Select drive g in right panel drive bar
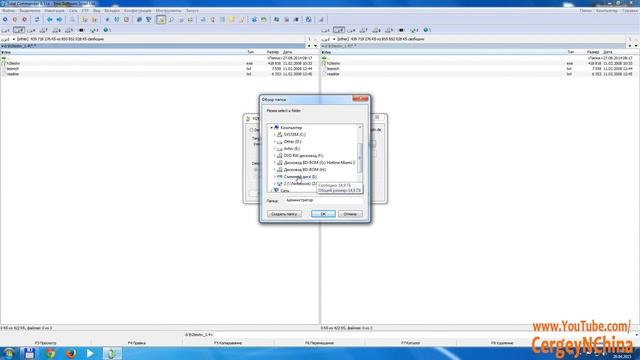This screenshot has width=640, height=360. pos(376,30)
